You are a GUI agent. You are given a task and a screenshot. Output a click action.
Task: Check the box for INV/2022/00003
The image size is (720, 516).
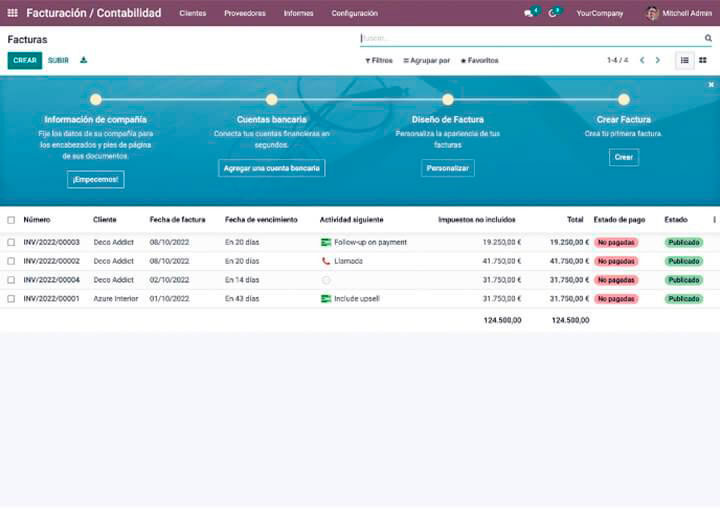click(11, 242)
